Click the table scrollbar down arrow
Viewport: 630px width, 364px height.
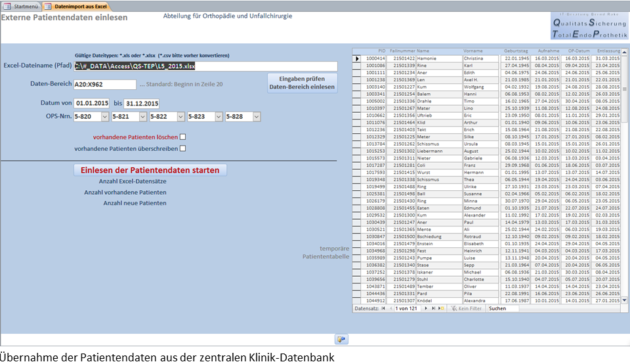[624, 300]
